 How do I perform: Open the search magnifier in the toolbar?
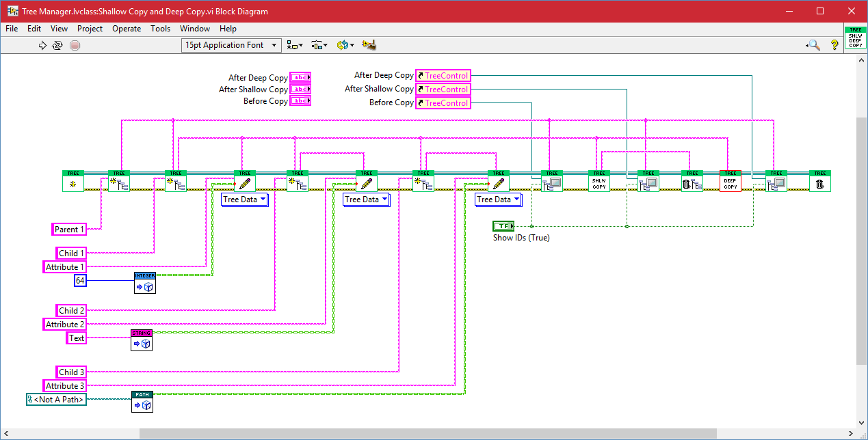pos(813,45)
